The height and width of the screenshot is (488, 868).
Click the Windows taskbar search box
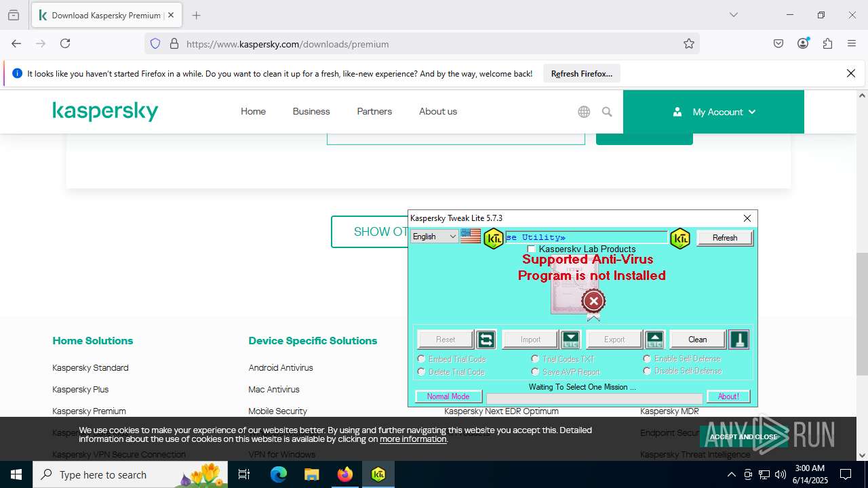click(132, 474)
